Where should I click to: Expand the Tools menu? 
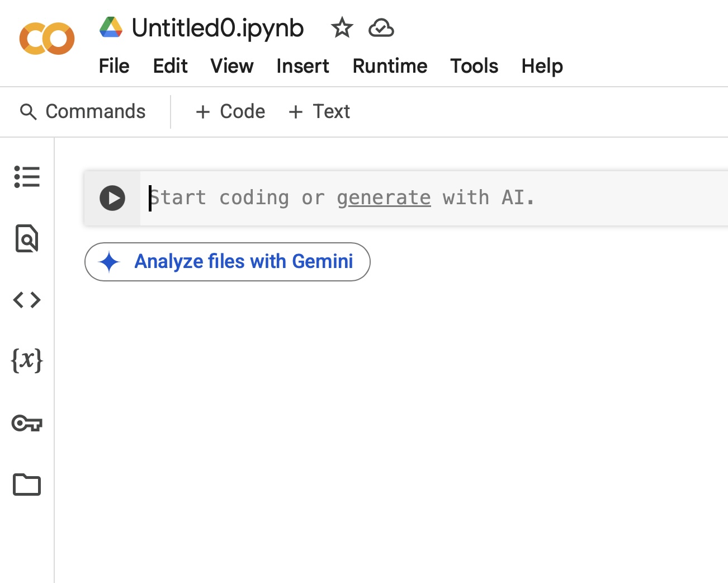click(x=474, y=66)
